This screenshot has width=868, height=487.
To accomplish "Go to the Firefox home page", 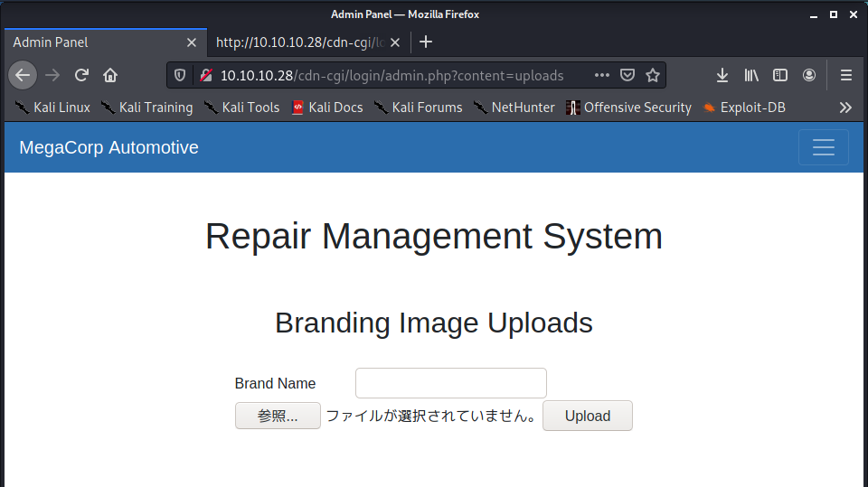I will click(x=110, y=75).
